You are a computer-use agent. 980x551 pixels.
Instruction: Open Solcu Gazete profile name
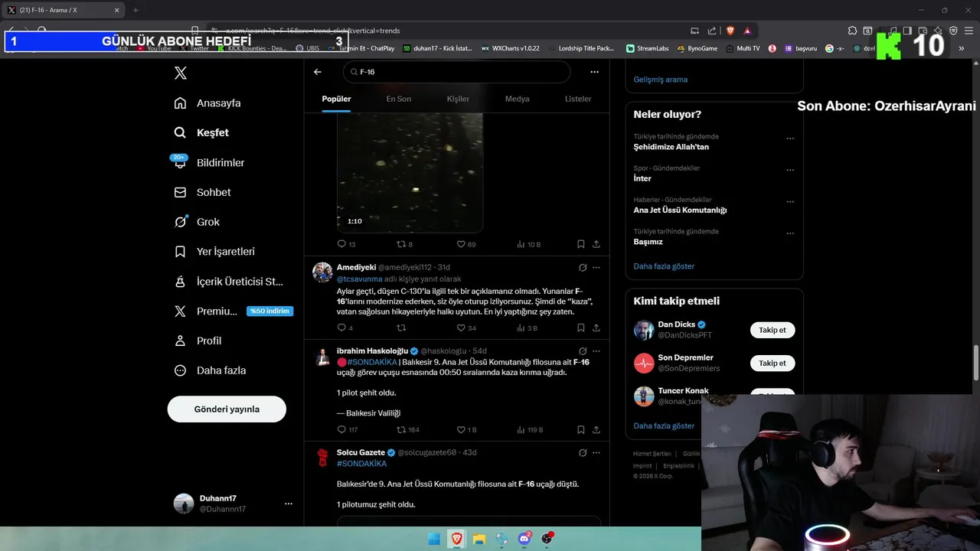tap(361, 452)
